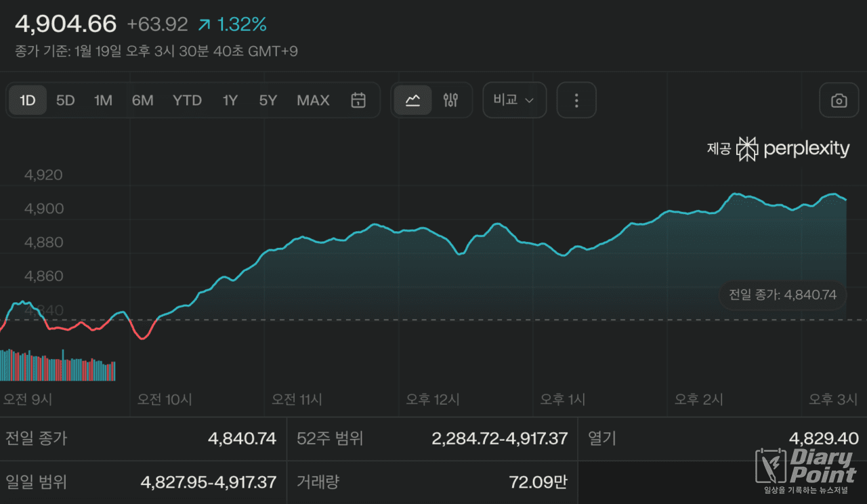The image size is (867, 504).
Task: Click the 오후 3시 time axis label
Action: (833, 400)
